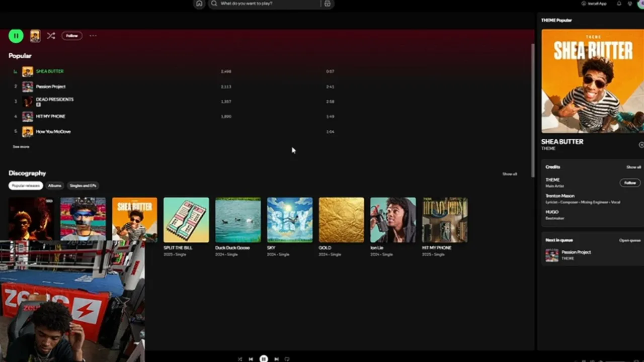This screenshot has height=362, width=644.
Task: Click Show all in the Credits card
Action: [x=633, y=167]
